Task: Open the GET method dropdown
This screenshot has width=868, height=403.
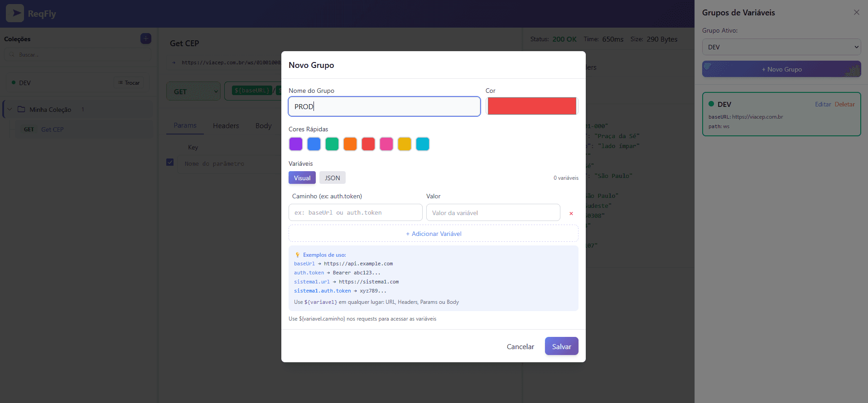Action: click(x=193, y=91)
